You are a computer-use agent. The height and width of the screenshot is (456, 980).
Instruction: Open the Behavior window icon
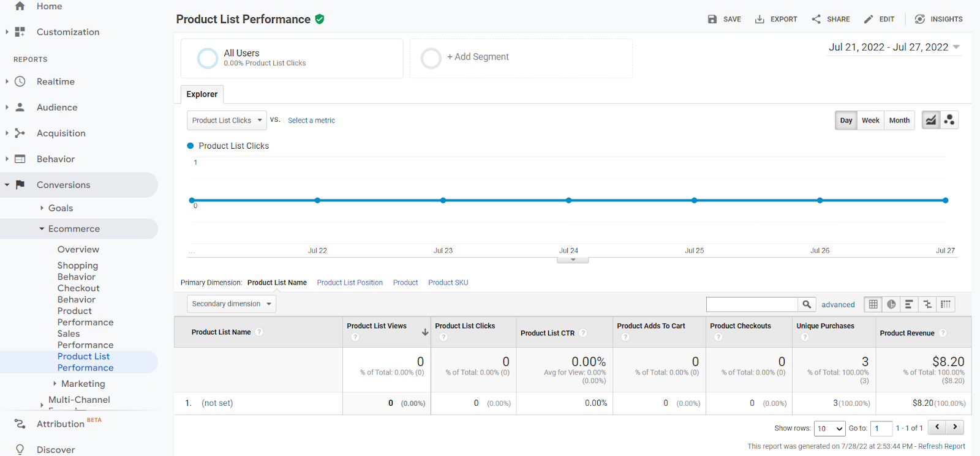pyautogui.click(x=20, y=159)
